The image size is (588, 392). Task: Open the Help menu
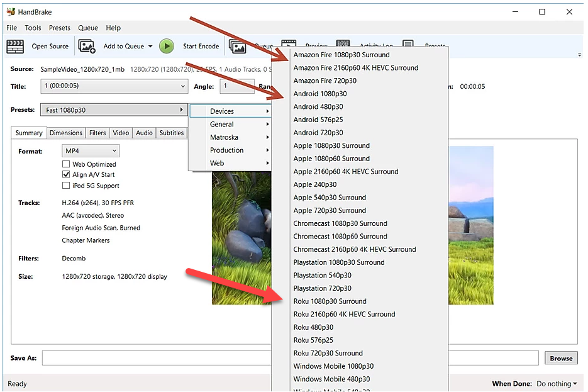click(113, 28)
